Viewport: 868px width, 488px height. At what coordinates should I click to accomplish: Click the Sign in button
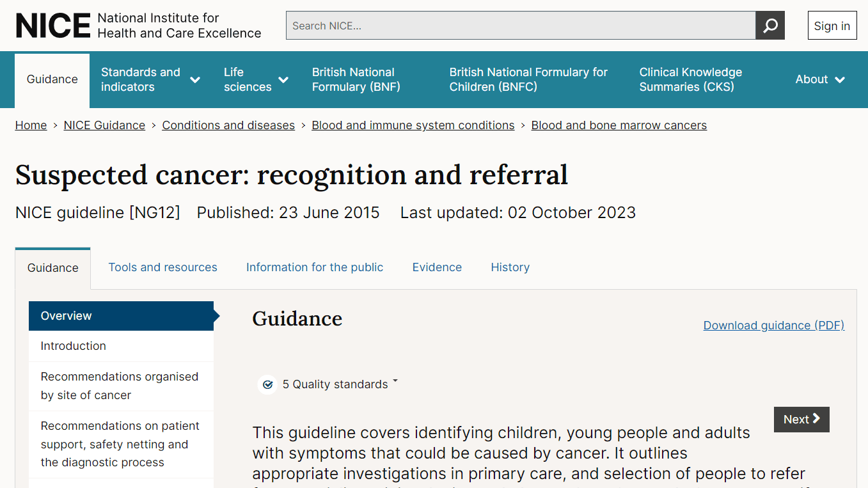click(832, 26)
